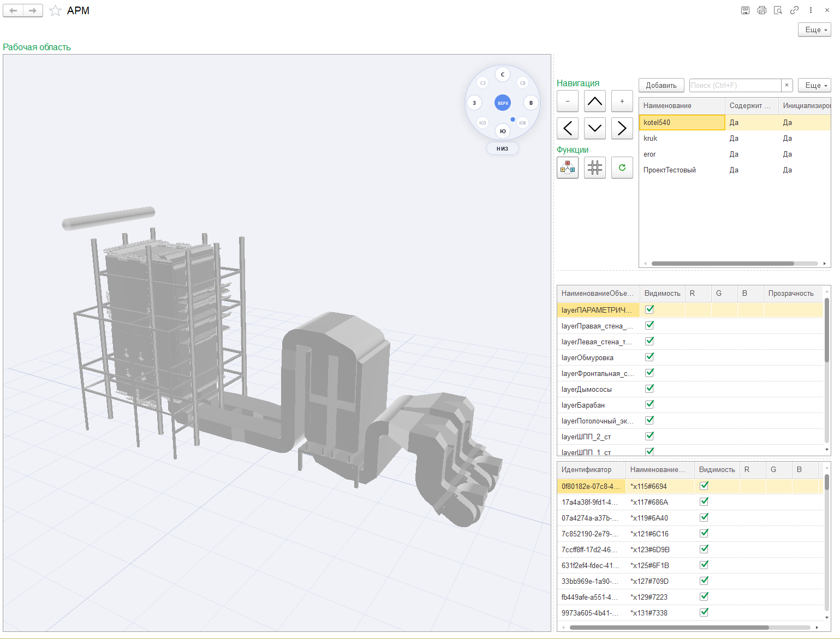
Task: Click the Видимость header in layers table
Action: click(x=663, y=294)
